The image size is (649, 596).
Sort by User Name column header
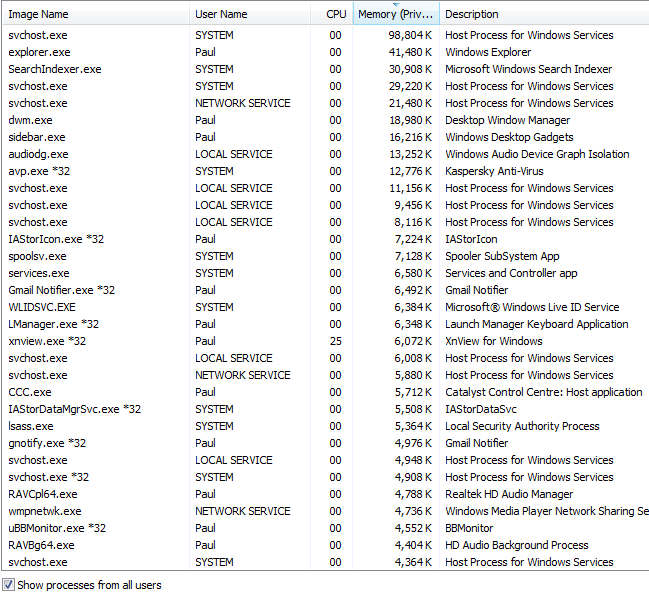(250, 14)
